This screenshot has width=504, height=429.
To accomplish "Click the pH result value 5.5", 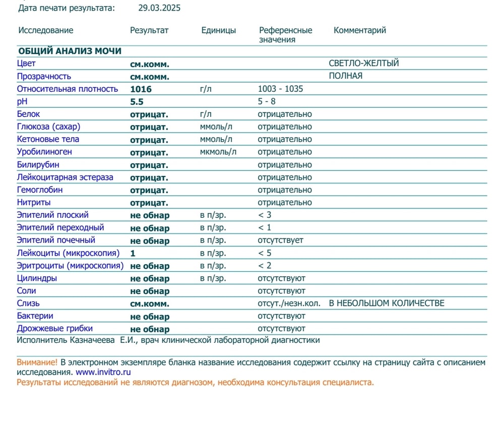I will point(137,102).
